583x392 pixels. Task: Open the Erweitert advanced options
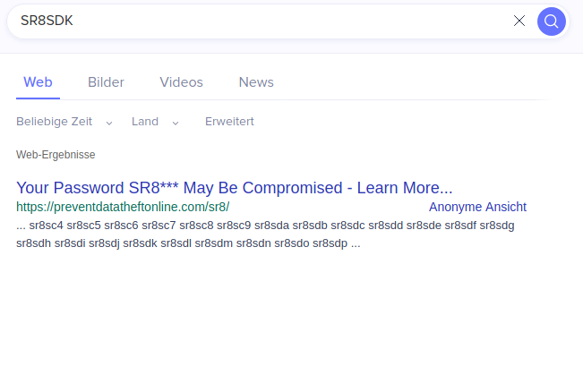pyautogui.click(x=229, y=122)
